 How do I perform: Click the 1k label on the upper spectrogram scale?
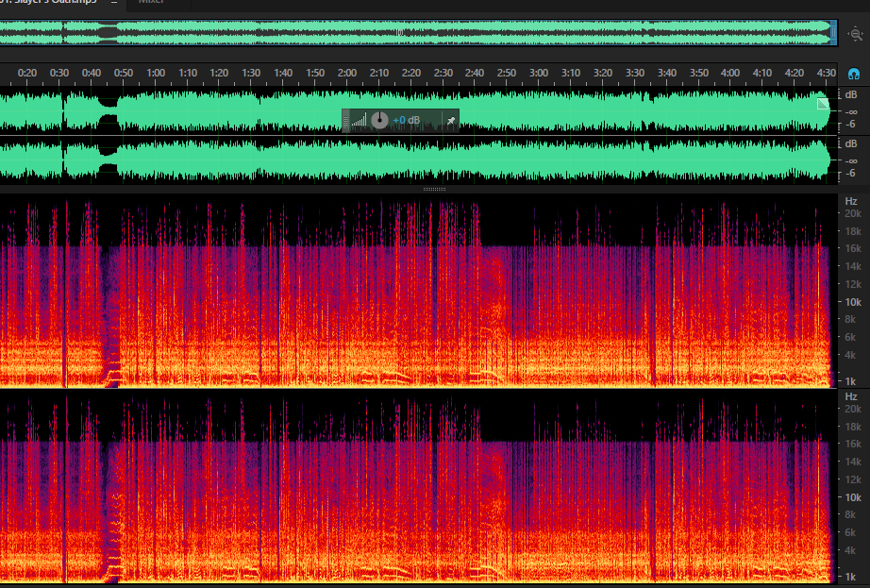click(x=850, y=381)
